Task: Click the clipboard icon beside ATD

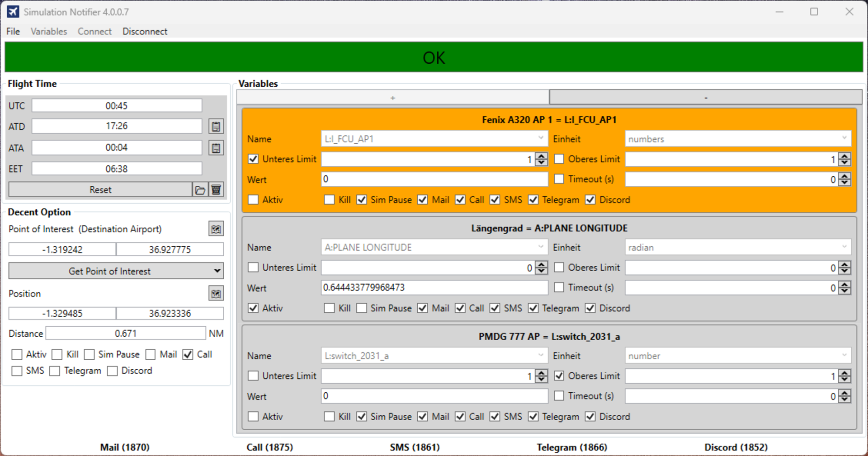Action: [x=216, y=127]
